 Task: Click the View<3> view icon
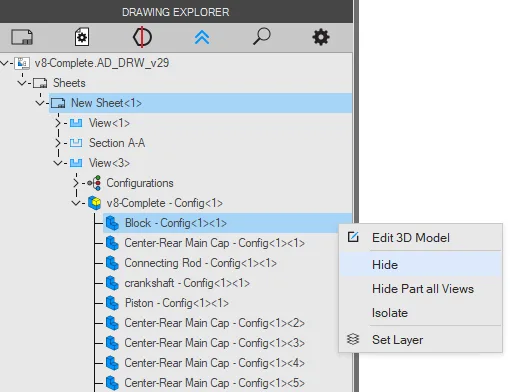point(76,163)
